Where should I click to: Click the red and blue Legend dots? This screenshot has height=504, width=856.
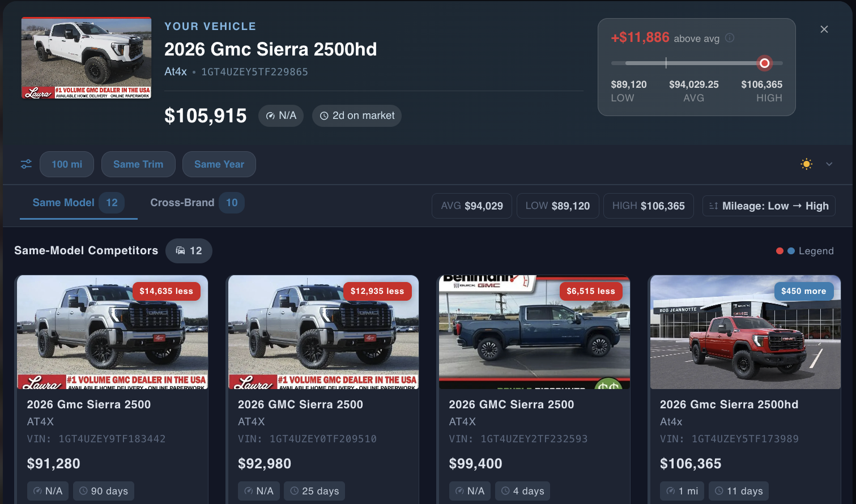click(785, 251)
